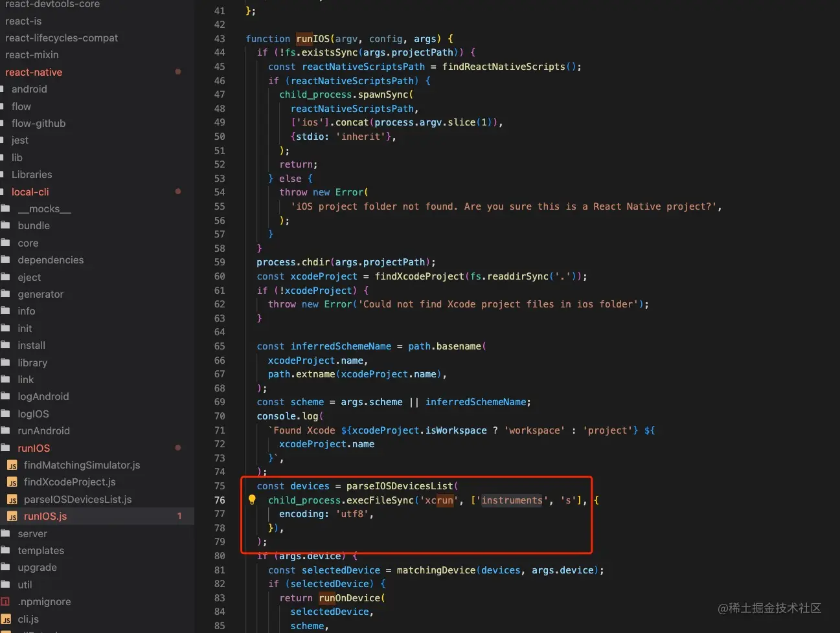Click the folder icon of util
Viewport: 840px width, 633px height.
5,584
